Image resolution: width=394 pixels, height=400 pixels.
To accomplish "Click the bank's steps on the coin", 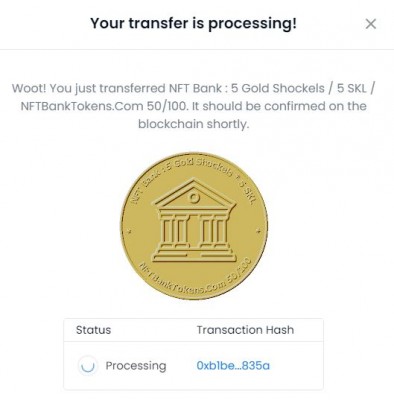I will coord(194,254).
